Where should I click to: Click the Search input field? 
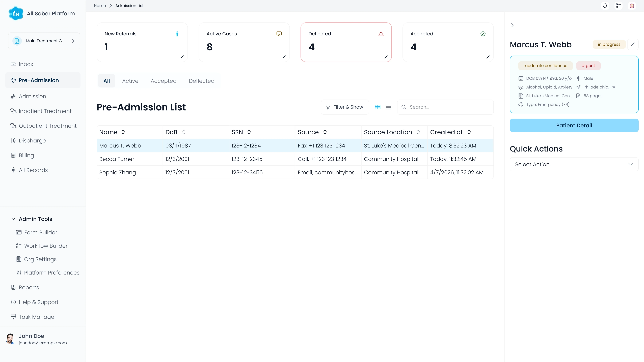tap(445, 107)
